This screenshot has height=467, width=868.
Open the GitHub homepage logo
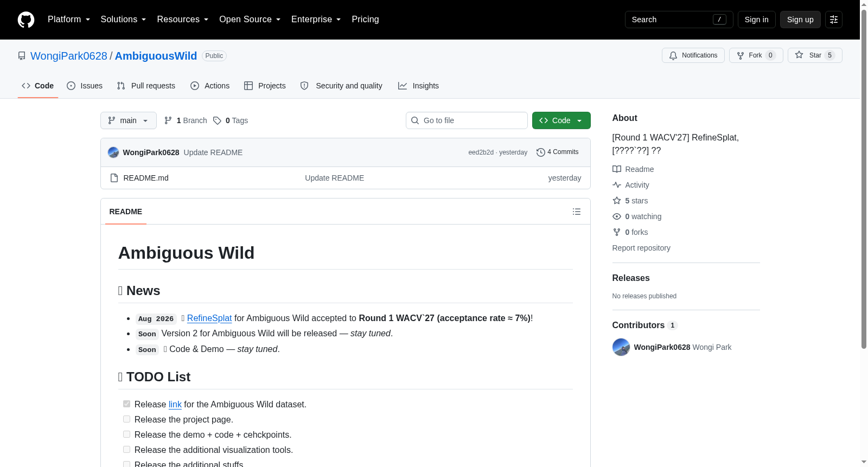pos(26,20)
